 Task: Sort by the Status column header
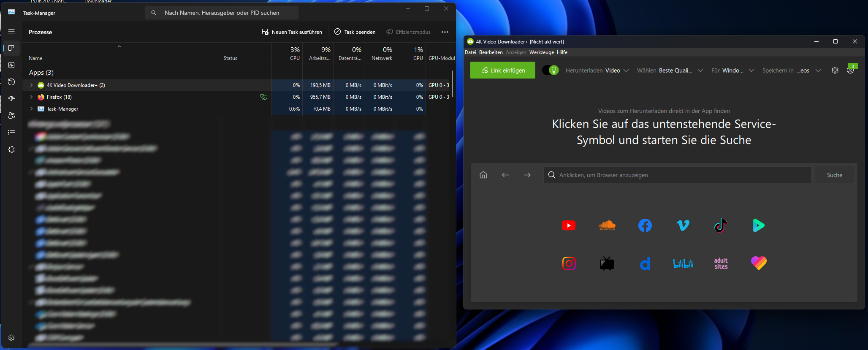[246, 54]
